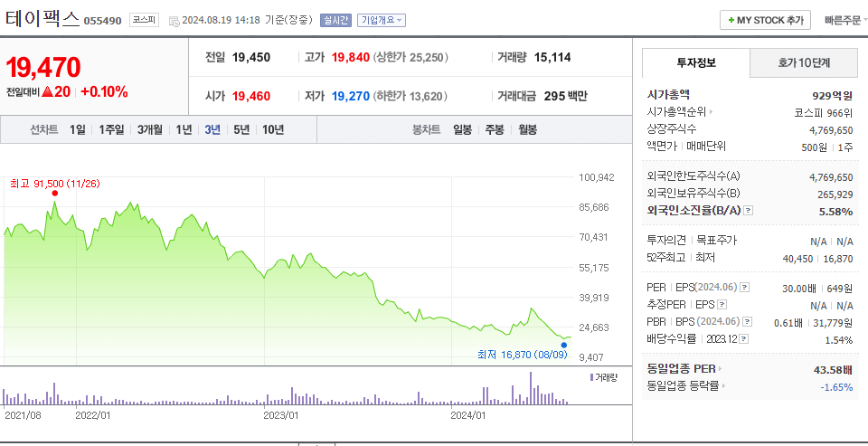The width and height of the screenshot is (868, 446).
Task: Click the 시가총액 value 929억원
Action: [832, 95]
